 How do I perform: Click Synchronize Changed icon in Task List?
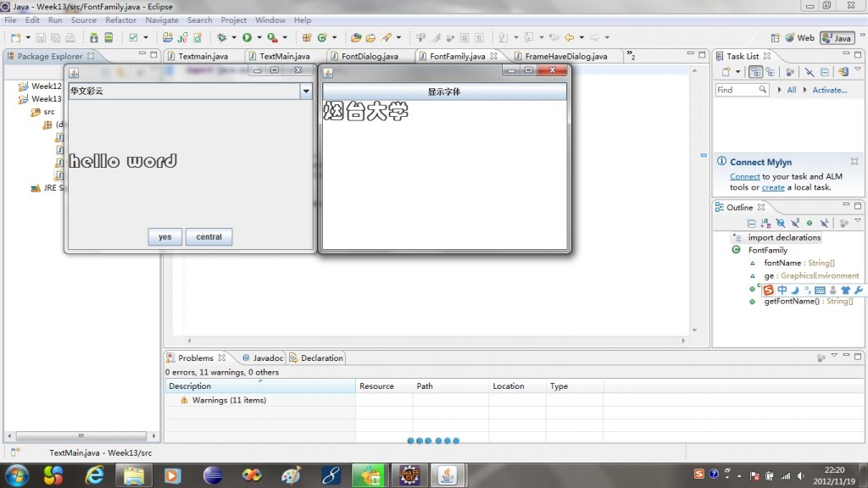843,72
